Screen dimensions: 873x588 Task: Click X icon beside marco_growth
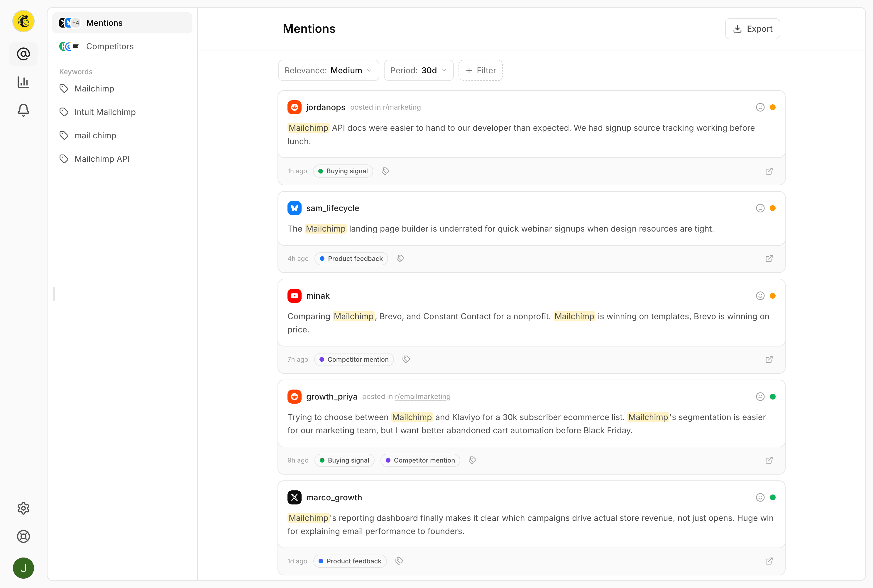coord(295,498)
